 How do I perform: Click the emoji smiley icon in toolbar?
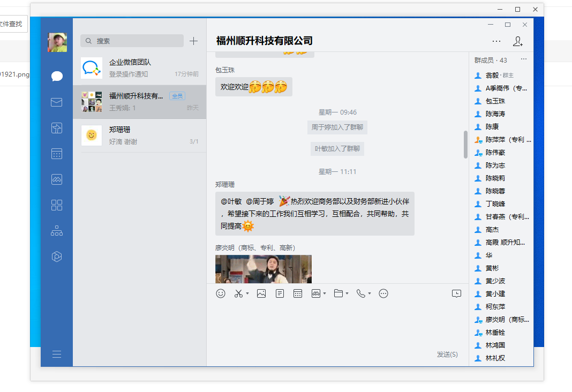pyautogui.click(x=221, y=293)
